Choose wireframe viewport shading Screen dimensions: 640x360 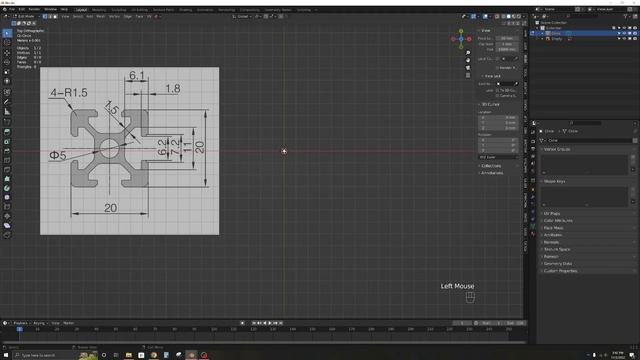tap(503, 16)
